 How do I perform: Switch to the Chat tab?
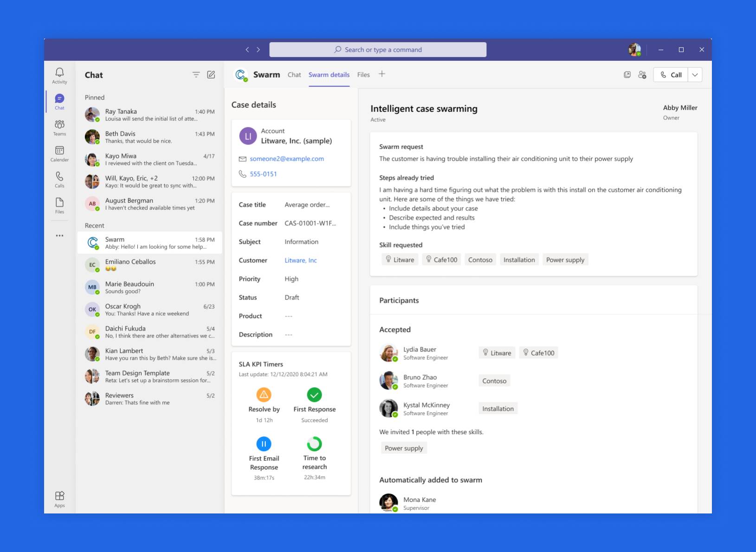pyautogui.click(x=294, y=75)
